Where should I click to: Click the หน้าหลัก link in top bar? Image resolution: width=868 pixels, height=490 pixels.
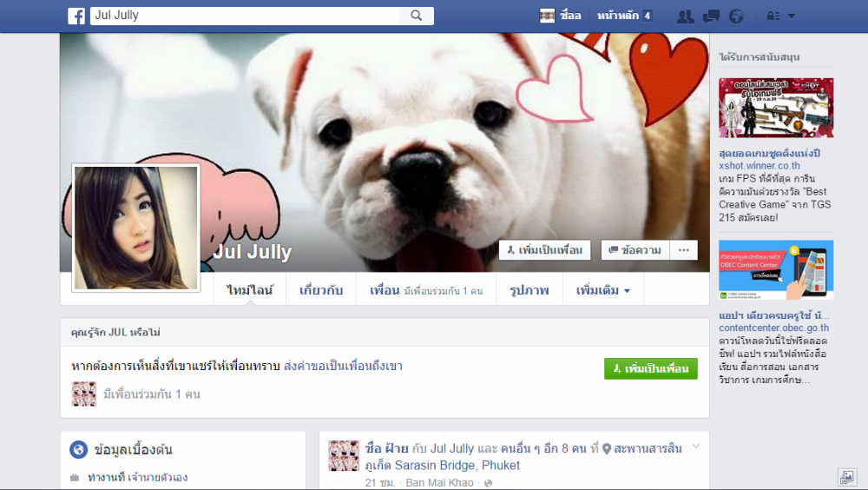click(x=624, y=16)
